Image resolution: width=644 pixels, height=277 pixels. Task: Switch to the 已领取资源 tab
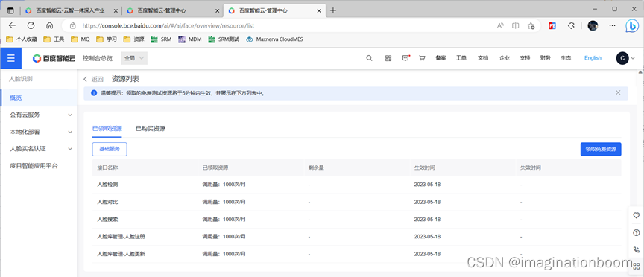107,128
